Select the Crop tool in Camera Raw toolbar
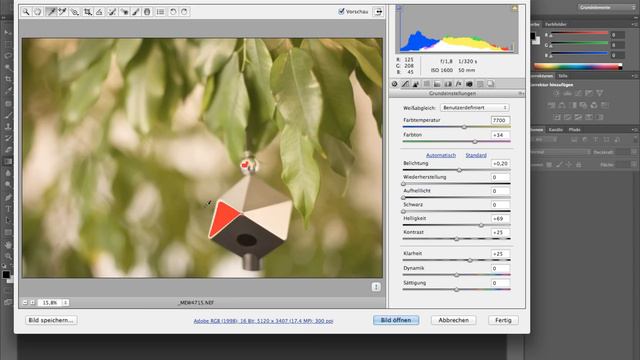Viewport: 640px width, 360px height. coord(87,12)
